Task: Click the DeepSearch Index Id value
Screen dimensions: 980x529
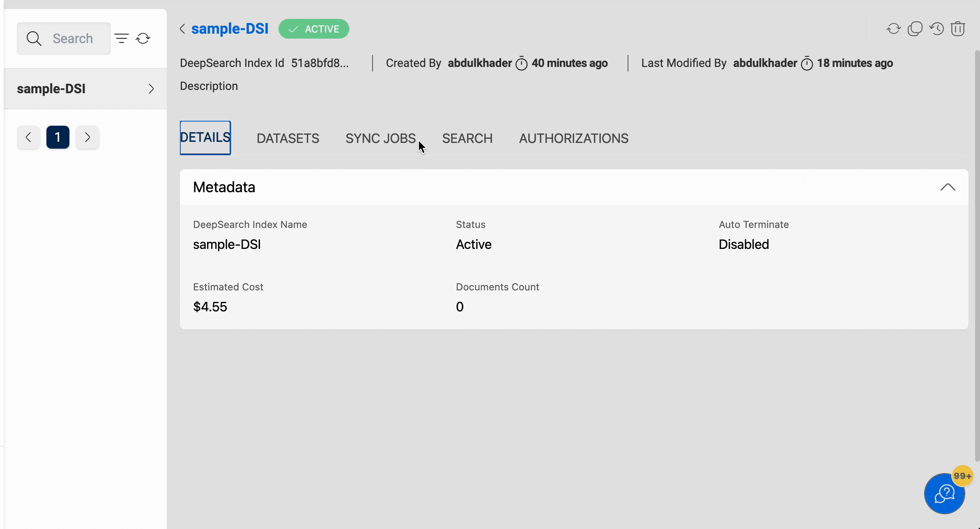Action: [x=320, y=63]
